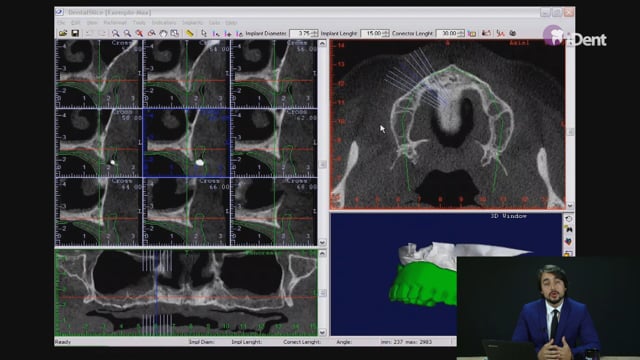Open the Tools menu
This screenshot has height=360, width=640.
(139, 22)
